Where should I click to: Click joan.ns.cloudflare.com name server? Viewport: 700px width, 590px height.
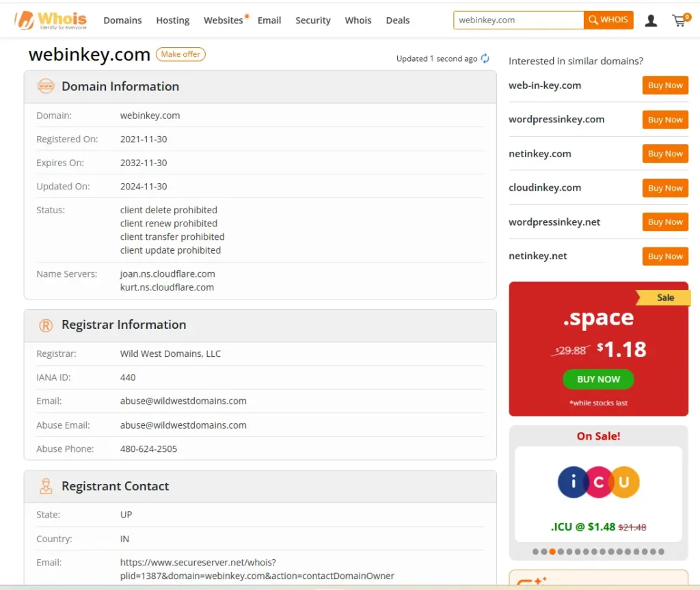[x=167, y=273]
